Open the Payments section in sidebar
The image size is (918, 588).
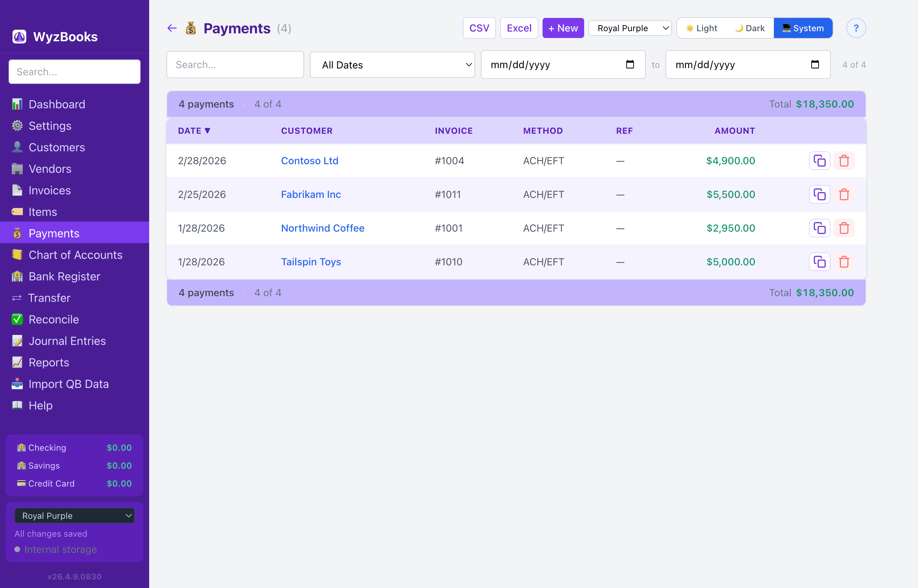pyautogui.click(x=54, y=233)
